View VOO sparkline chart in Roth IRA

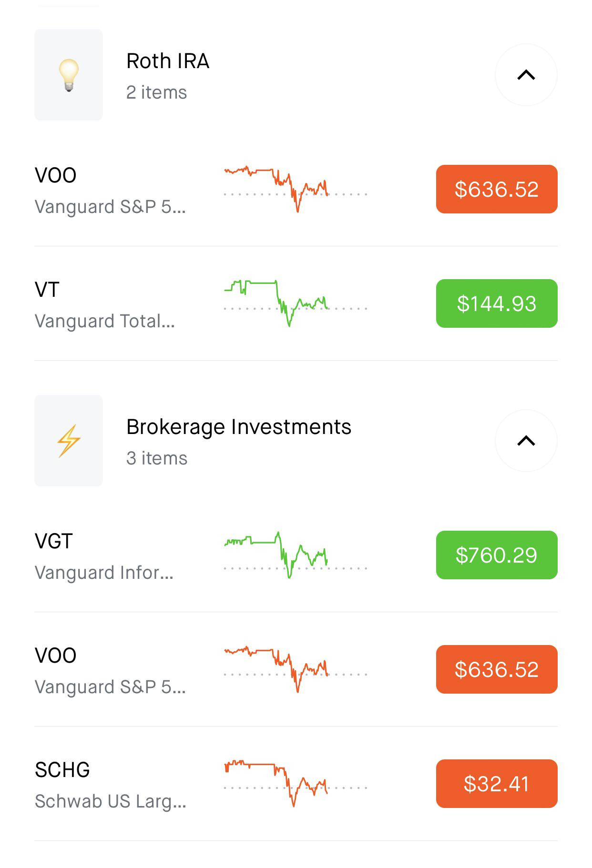[296, 189]
